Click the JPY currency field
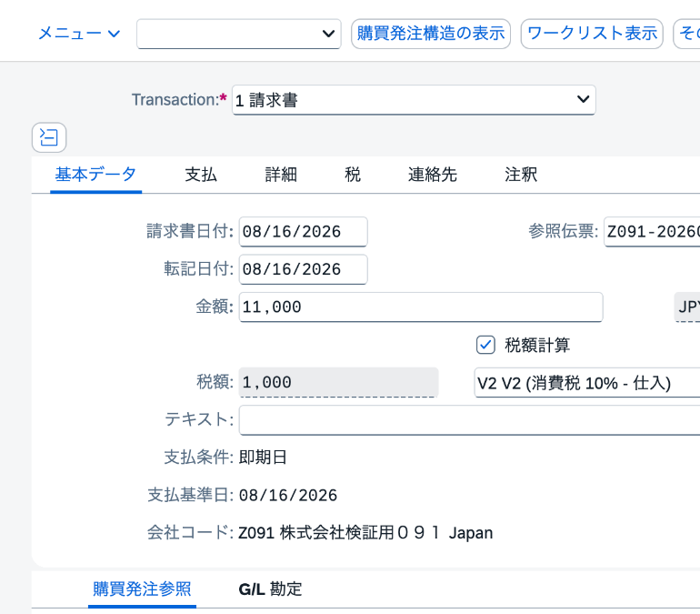Viewport: 700px width, 614px height. (x=687, y=307)
